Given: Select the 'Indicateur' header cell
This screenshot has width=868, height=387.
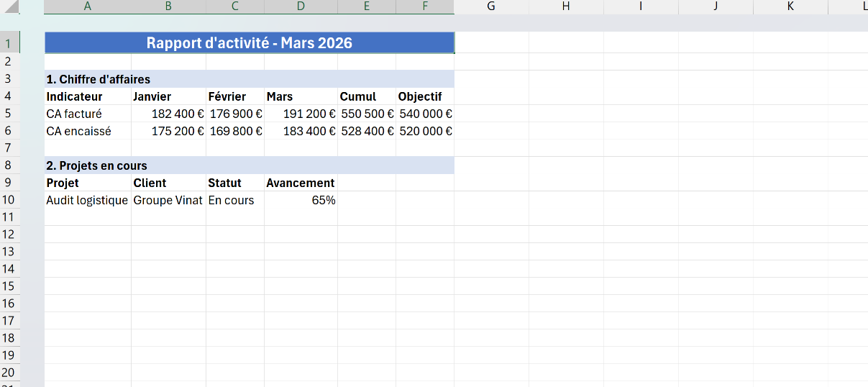Looking at the screenshot, I should 88,96.
